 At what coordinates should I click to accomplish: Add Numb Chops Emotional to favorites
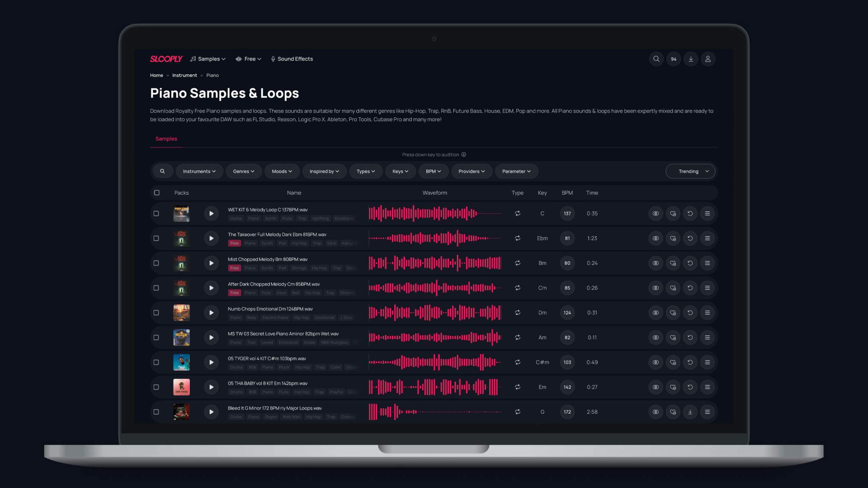click(673, 313)
